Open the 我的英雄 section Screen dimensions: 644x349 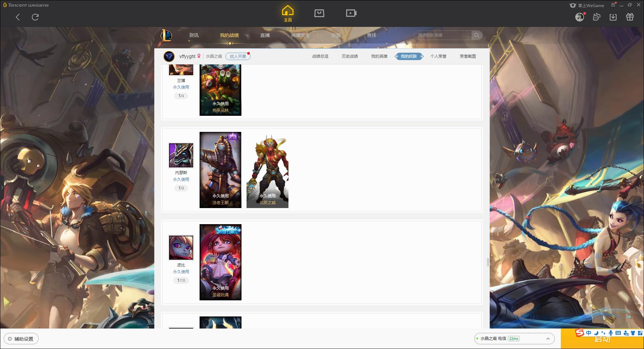point(379,56)
